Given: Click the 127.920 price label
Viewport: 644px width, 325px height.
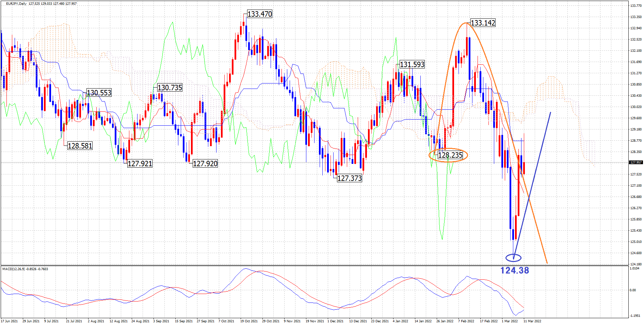Looking at the screenshot, I should point(205,164).
